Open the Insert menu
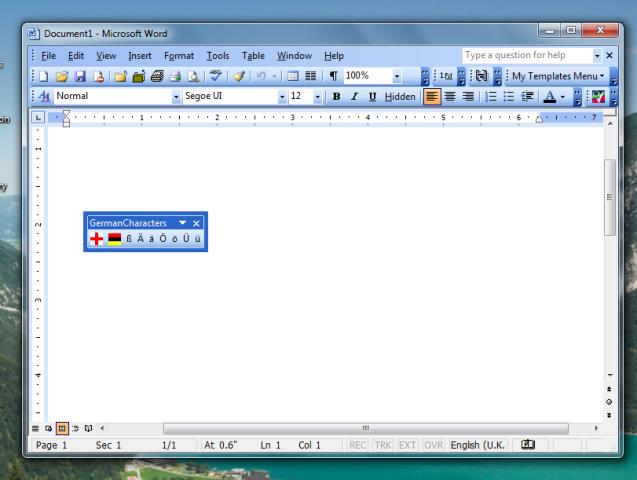Viewport: 637px width, 480px height. click(x=140, y=56)
